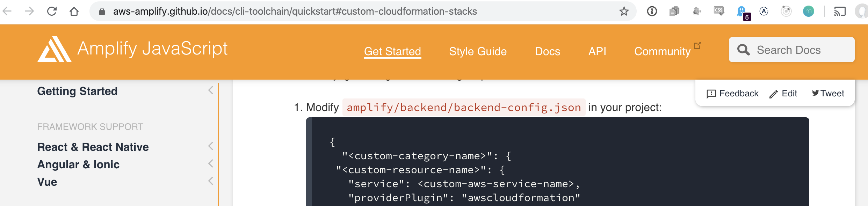Image resolution: width=868 pixels, height=206 pixels.
Task: Click the Edit pencil icon
Action: coord(773,94)
